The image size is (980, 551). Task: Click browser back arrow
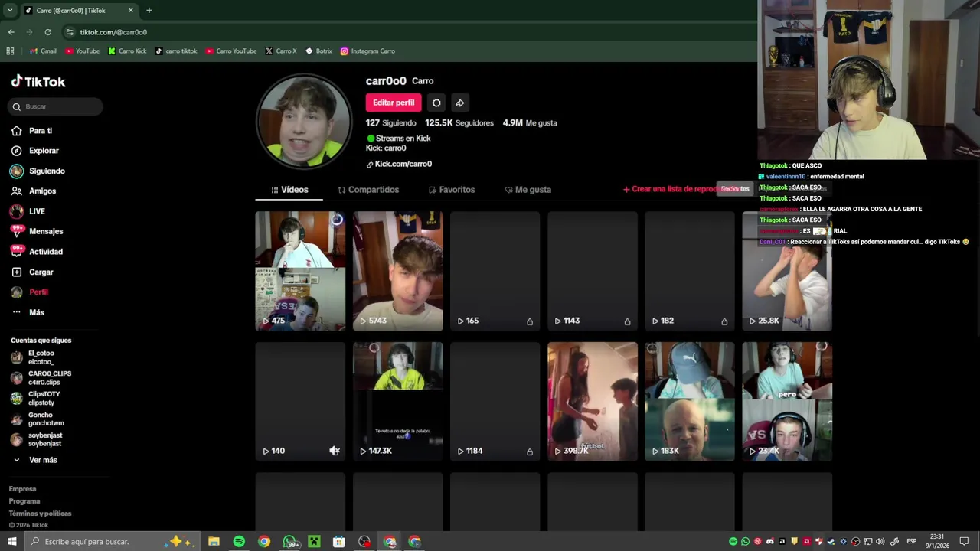pyautogui.click(x=11, y=32)
